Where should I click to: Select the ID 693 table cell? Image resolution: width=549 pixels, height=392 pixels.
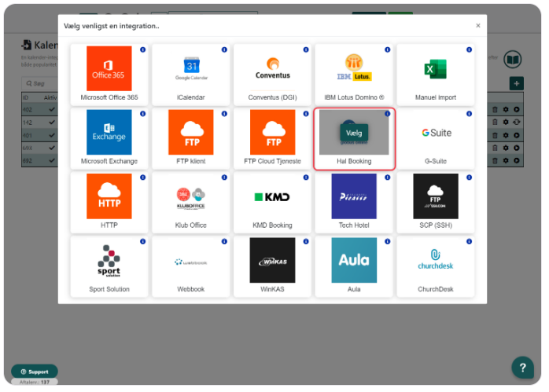click(28, 148)
